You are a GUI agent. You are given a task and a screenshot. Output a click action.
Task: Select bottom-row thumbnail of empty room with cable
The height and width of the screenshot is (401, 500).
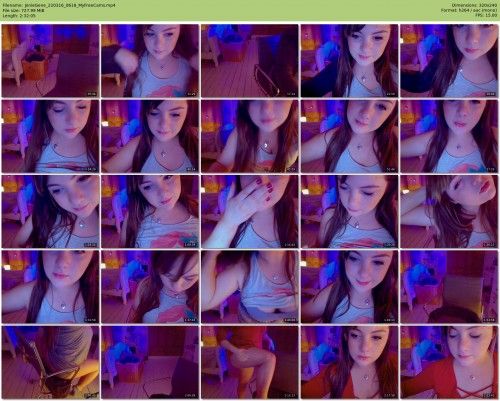click(x=150, y=362)
